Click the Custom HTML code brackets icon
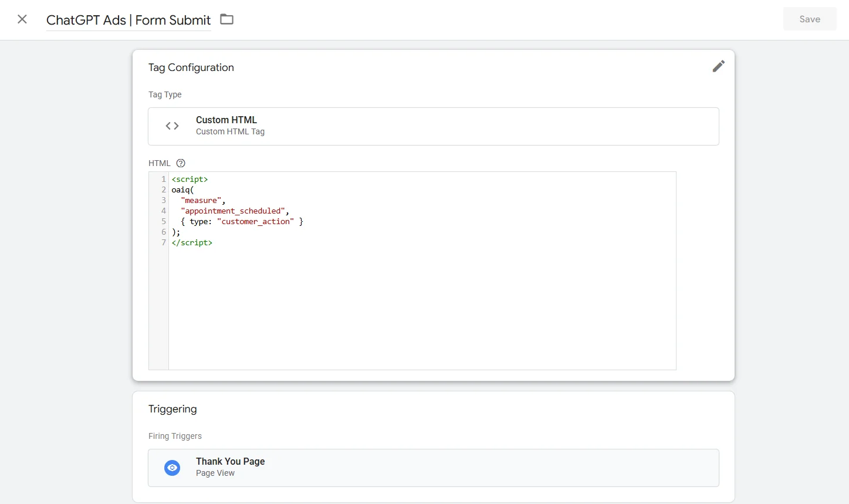849x504 pixels. coord(172,126)
